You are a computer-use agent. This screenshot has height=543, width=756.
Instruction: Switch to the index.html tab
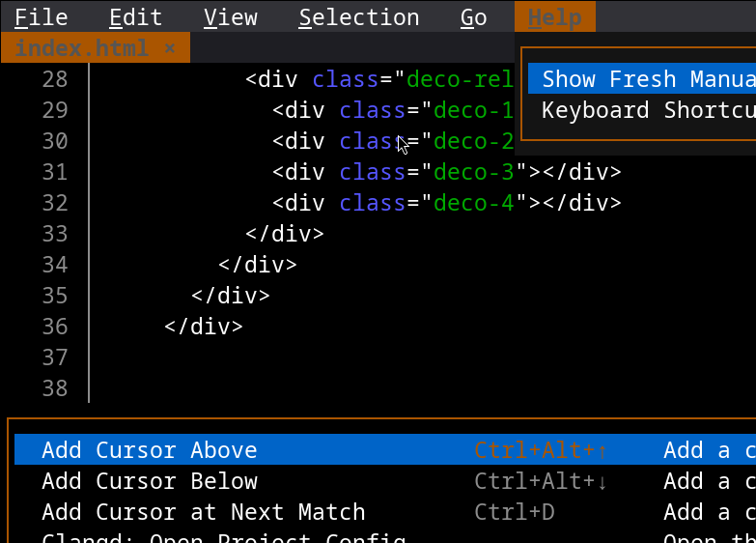pyautogui.click(x=82, y=47)
